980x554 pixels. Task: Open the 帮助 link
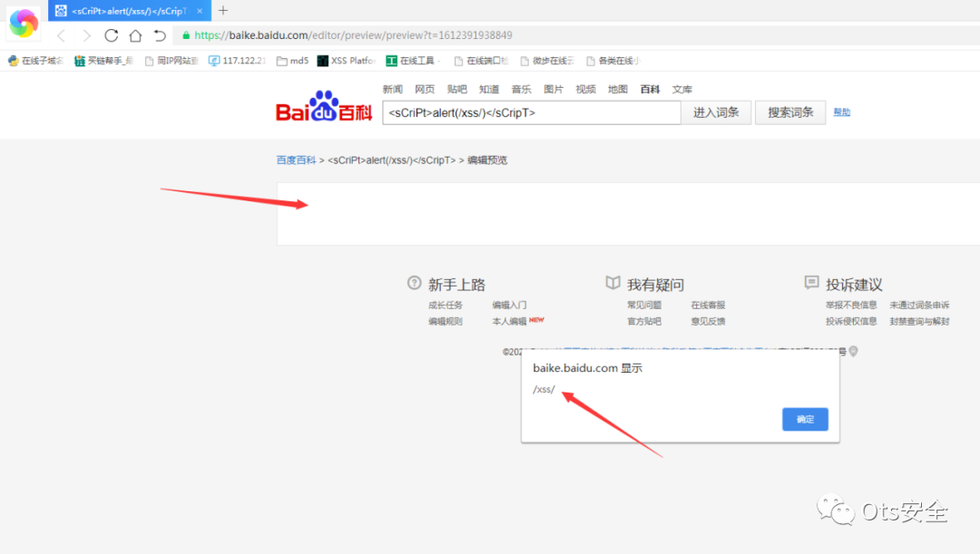[842, 112]
